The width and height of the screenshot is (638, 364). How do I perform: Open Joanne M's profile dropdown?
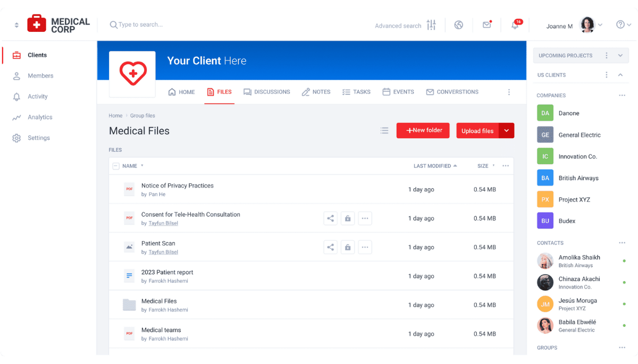(601, 24)
